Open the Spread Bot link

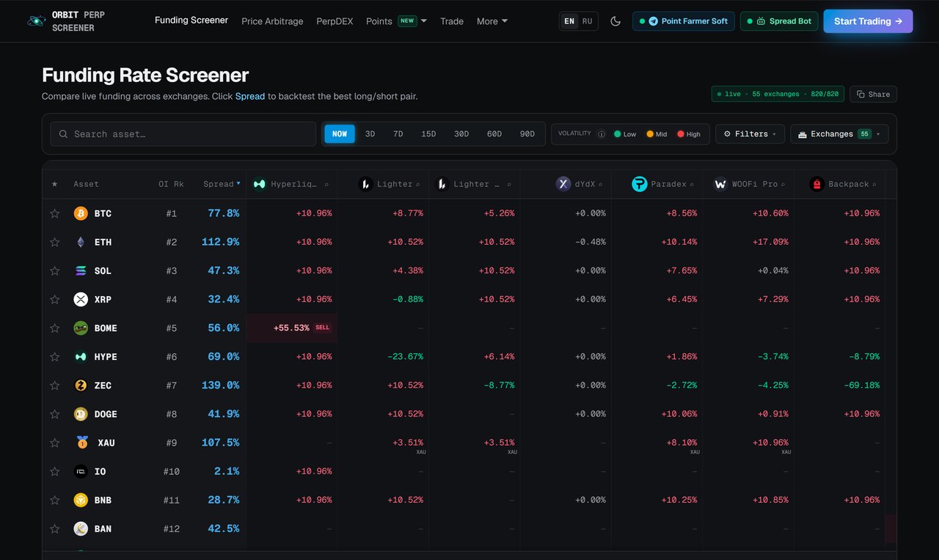tap(779, 21)
